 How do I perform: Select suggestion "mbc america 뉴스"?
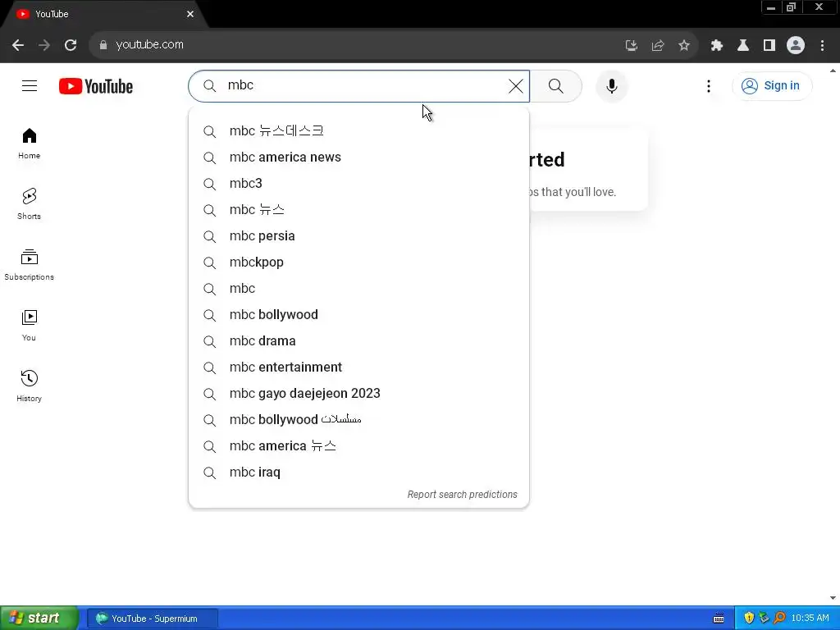click(359, 446)
